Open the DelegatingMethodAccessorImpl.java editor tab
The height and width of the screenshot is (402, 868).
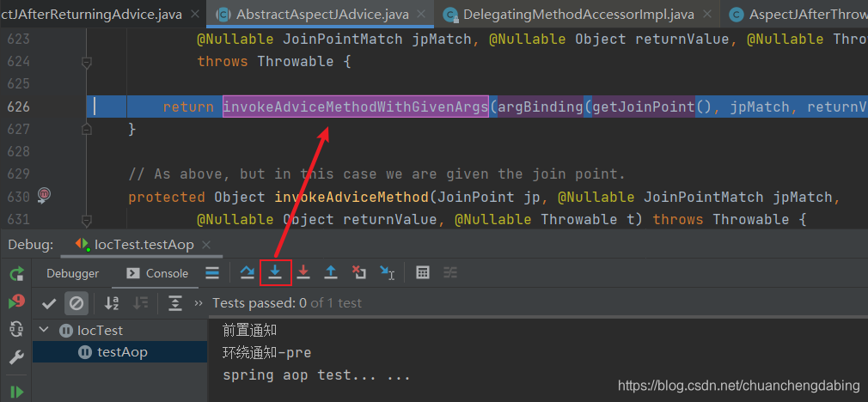click(x=578, y=15)
